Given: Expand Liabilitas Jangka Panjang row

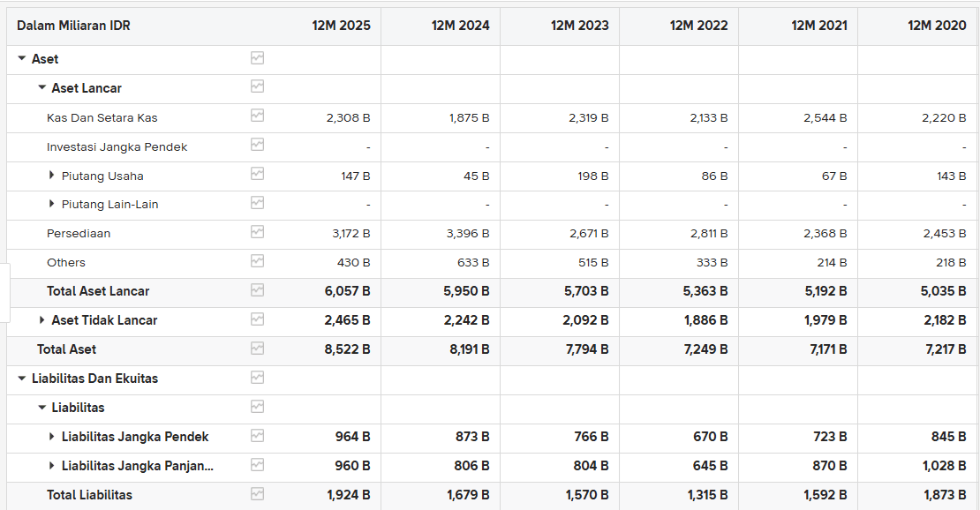Looking at the screenshot, I should tap(52, 466).
